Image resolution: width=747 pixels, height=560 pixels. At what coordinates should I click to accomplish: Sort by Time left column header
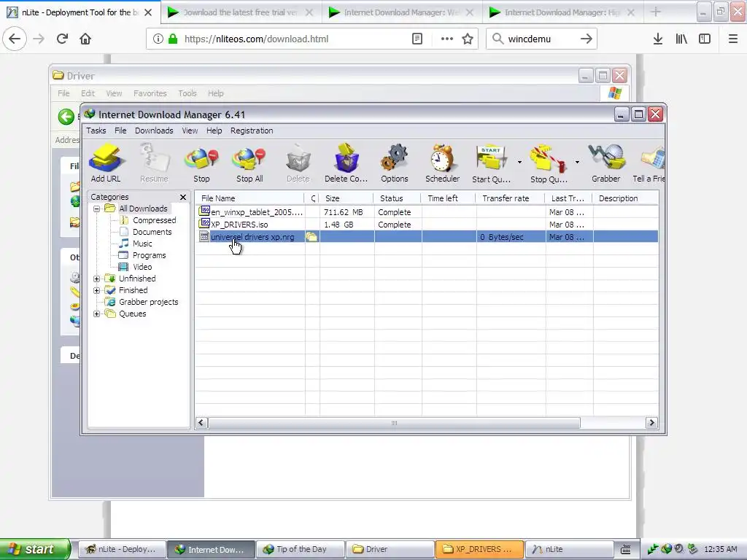tap(449, 198)
